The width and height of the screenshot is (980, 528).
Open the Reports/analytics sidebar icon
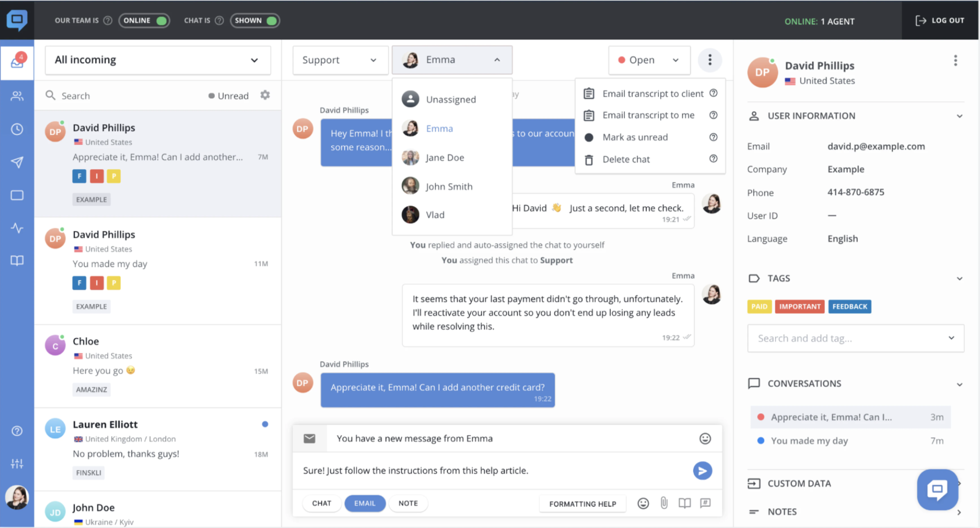tap(17, 228)
